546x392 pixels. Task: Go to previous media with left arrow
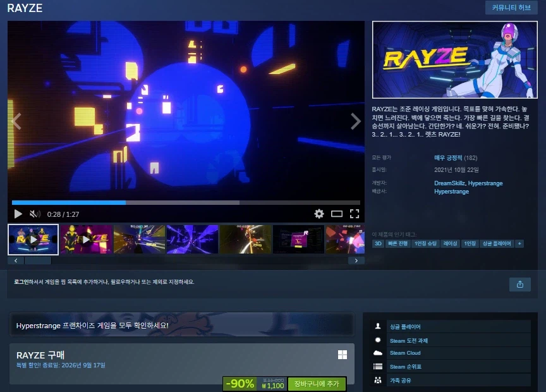[x=16, y=121]
